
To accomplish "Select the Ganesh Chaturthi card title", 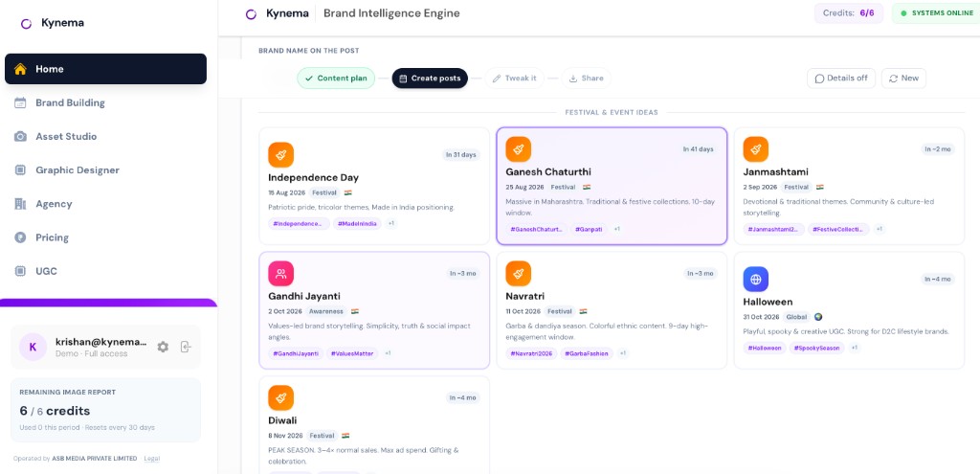I will 548,172.
